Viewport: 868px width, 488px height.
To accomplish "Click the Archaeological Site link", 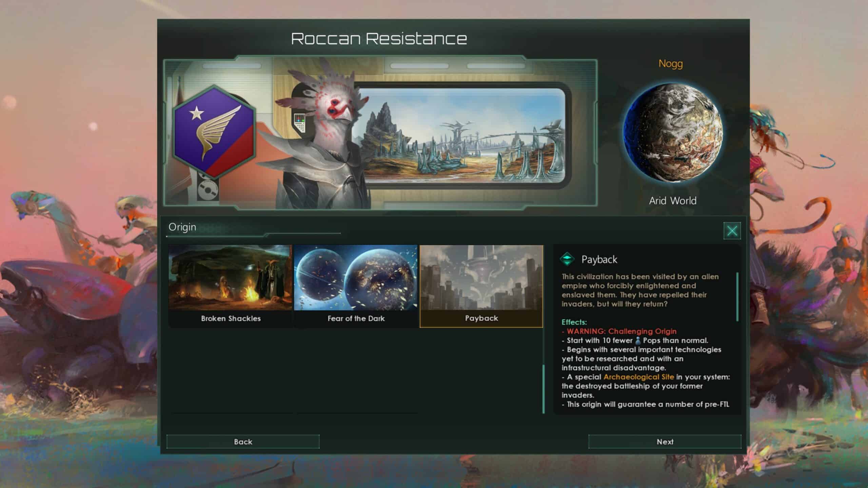I will coord(638,377).
